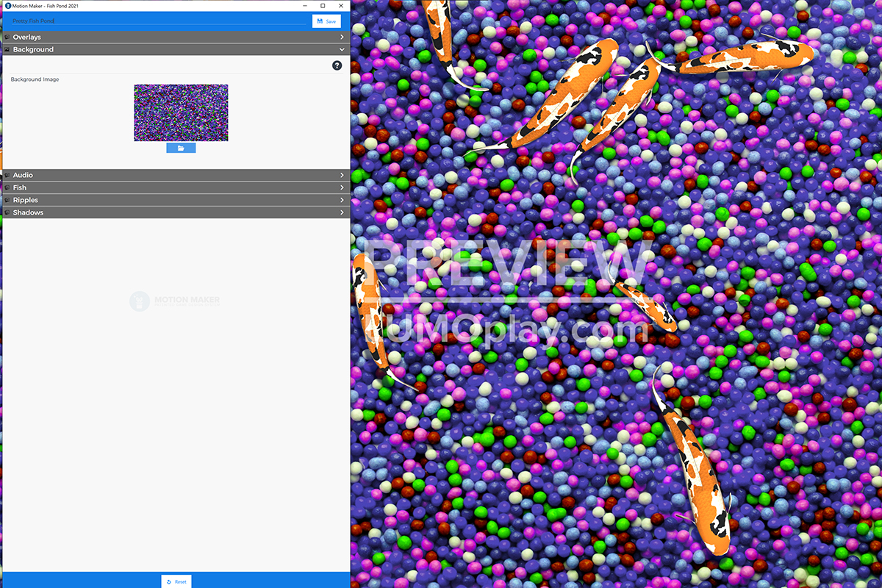Screen dimensions: 882x588
Task: Click the Background section picture icon
Action: [7, 49]
